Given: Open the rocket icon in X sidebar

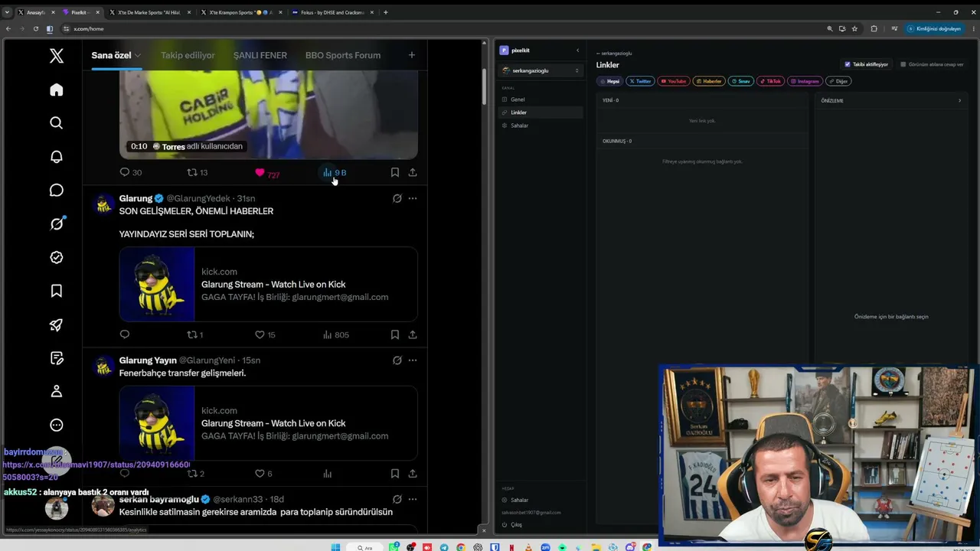Looking at the screenshot, I should tap(56, 324).
